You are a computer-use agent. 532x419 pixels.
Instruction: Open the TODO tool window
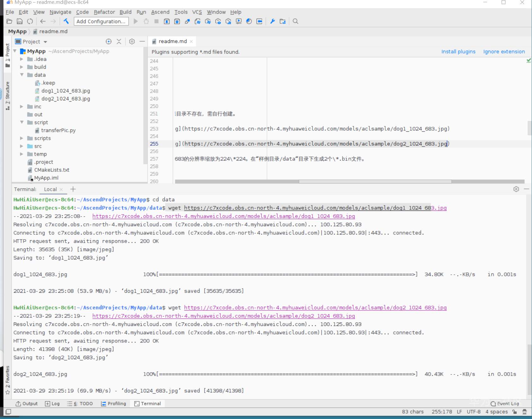tap(80, 403)
